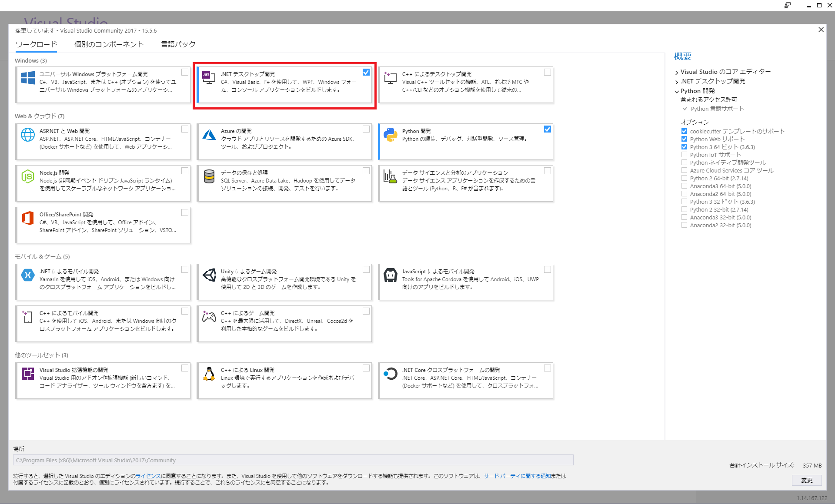Select the Node.js development icon
Image resolution: width=835 pixels, height=504 pixels.
pyautogui.click(x=28, y=176)
